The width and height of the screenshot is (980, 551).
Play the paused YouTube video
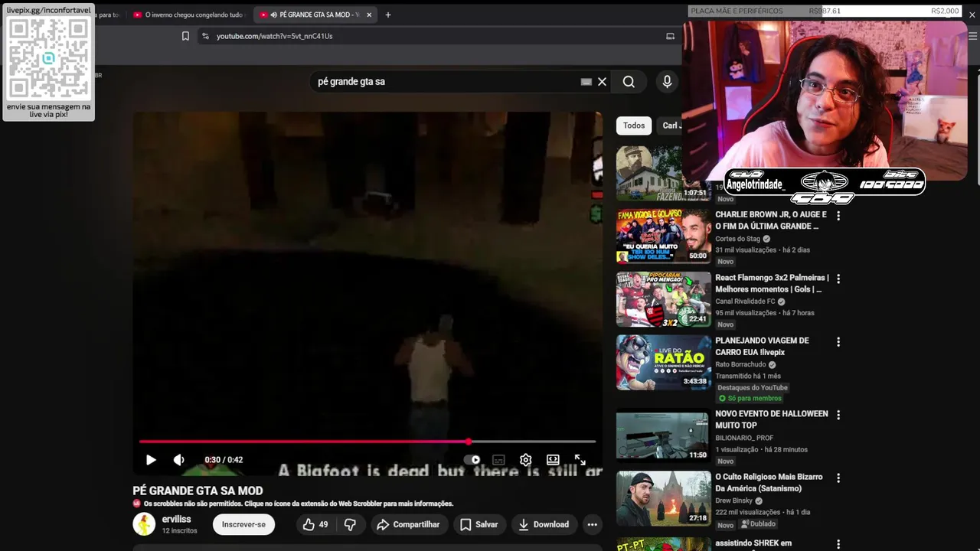[x=151, y=460]
